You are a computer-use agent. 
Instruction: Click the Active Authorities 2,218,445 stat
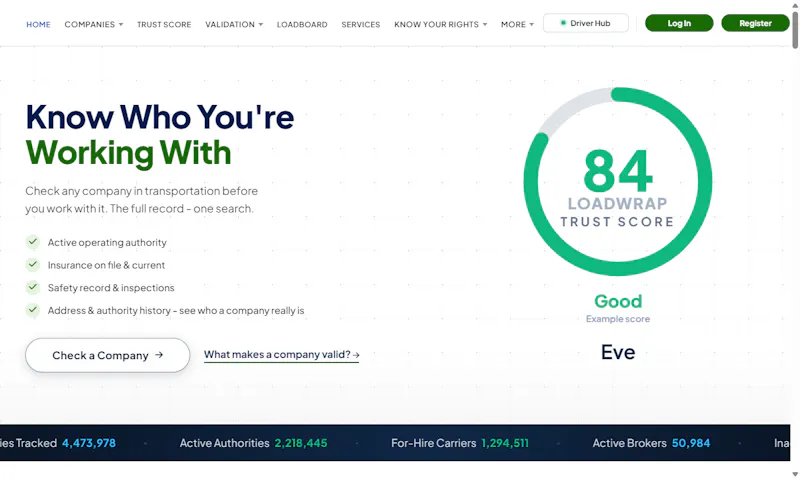253,443
